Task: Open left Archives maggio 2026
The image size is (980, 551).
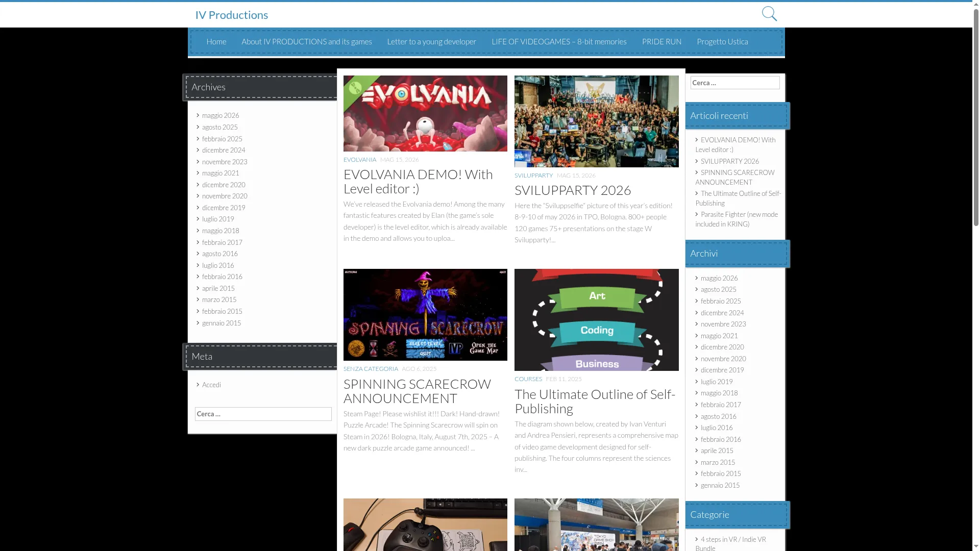Action: (220, 115)
